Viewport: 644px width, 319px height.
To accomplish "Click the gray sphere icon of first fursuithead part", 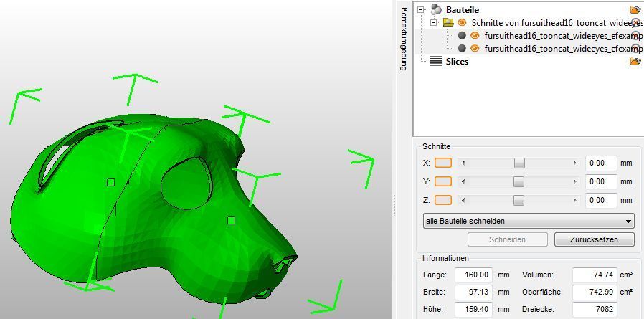I will [x=462, y=36].
